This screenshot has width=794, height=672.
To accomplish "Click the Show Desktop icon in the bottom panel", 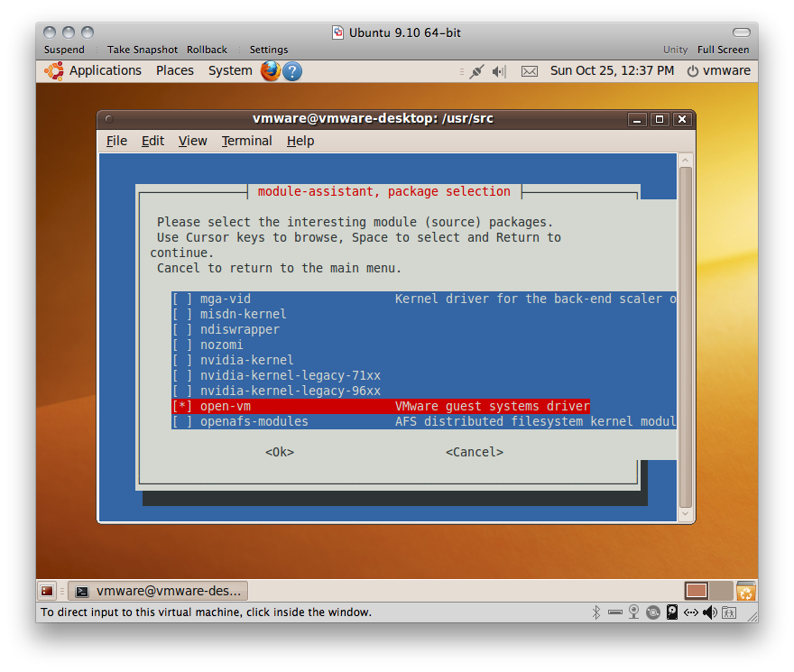I will tap(47, 591).
